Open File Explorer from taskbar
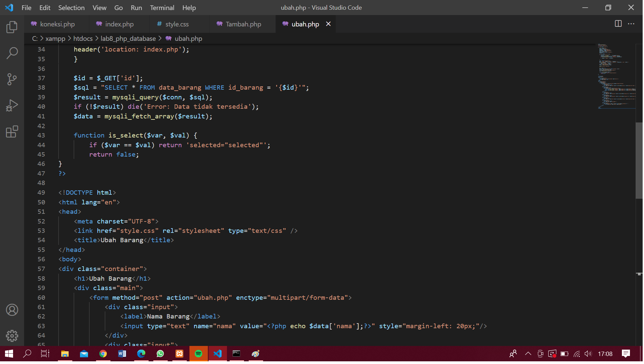The height and width of the screenshot is (364, 644). (x=65, y=354)
